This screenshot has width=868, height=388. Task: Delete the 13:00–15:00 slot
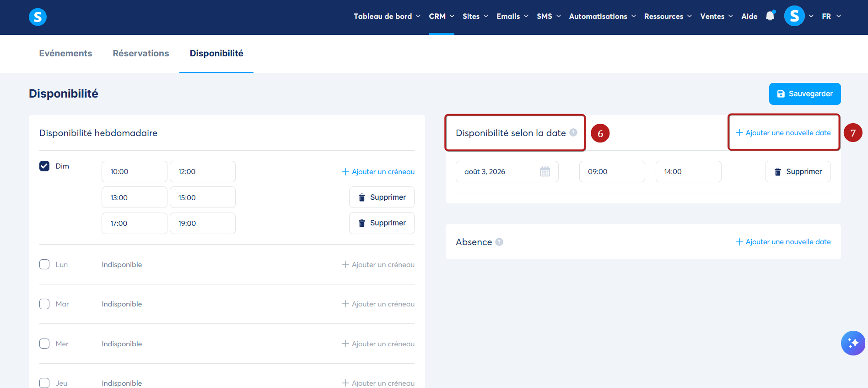tap(382, 197)
